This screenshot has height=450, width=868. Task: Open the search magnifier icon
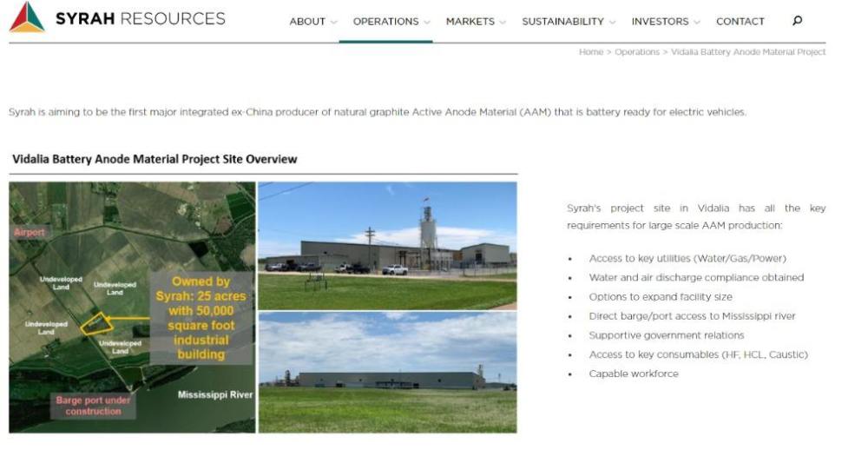pos(797,21)
